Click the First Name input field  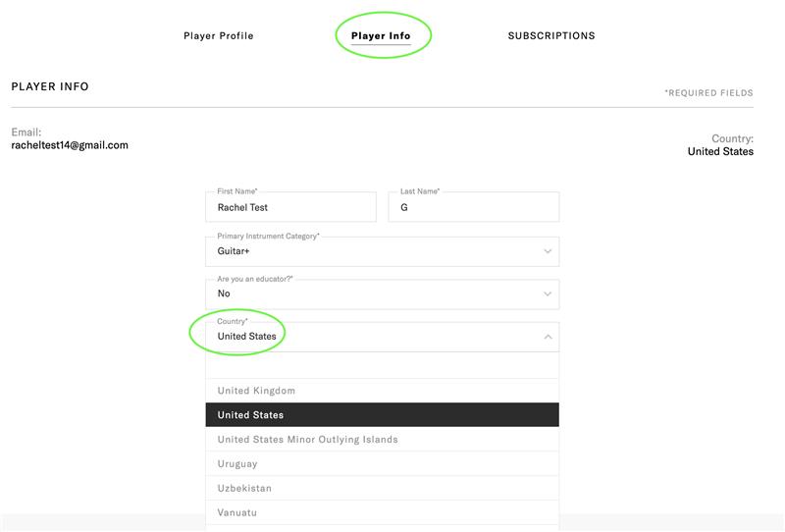[x=290, y=207]
